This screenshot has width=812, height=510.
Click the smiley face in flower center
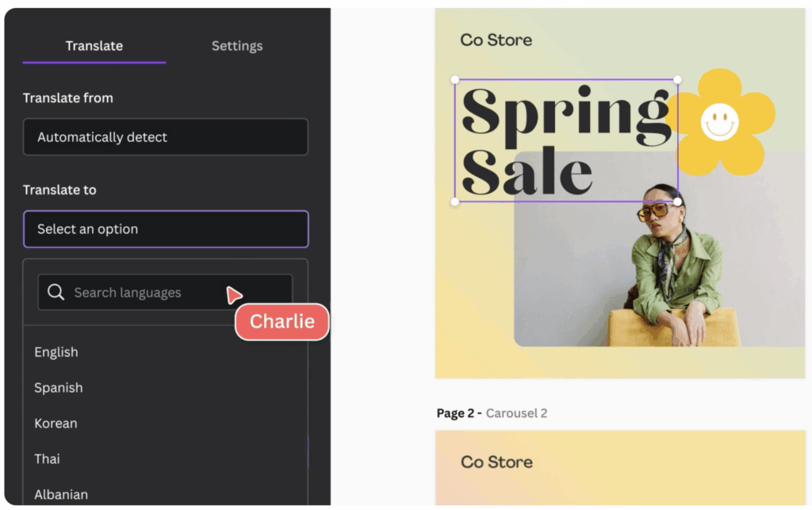pos(719,121)
